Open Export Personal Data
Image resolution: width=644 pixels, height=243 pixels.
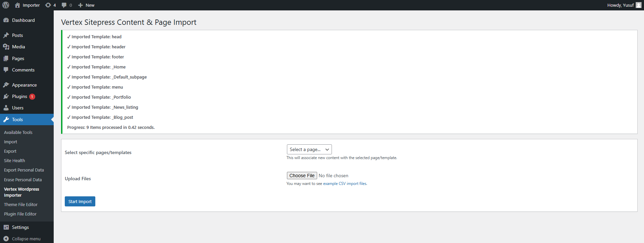click(24, 170)
